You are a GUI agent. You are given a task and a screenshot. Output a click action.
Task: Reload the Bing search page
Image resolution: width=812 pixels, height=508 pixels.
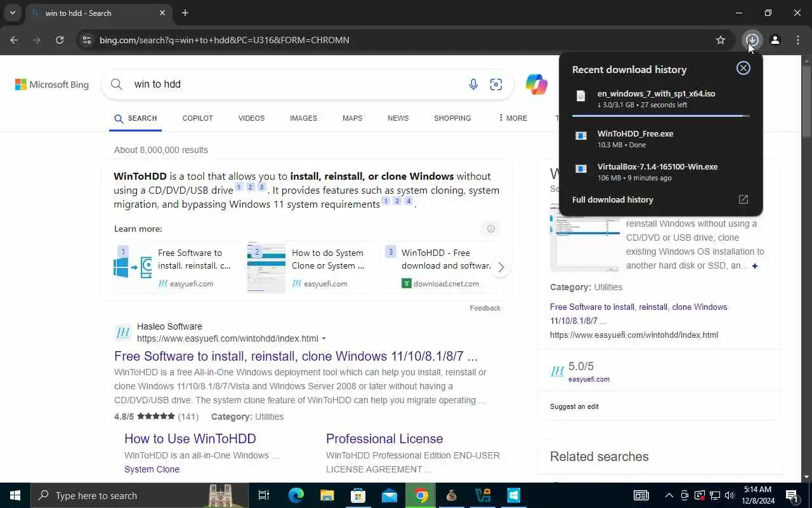pos(60,40)
